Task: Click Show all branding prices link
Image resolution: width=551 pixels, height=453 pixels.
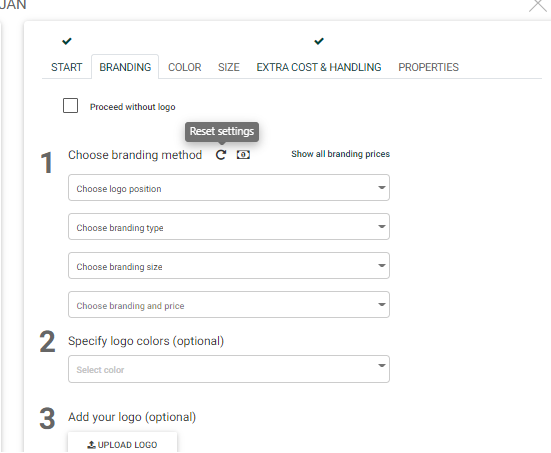Action: 341,154
